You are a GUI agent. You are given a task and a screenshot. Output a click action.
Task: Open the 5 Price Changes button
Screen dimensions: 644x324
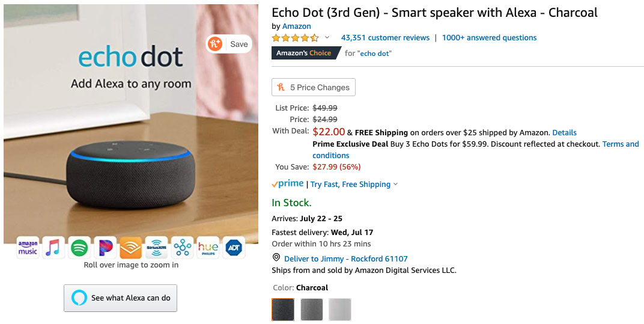pyautogui.click(x=314, y=87)
